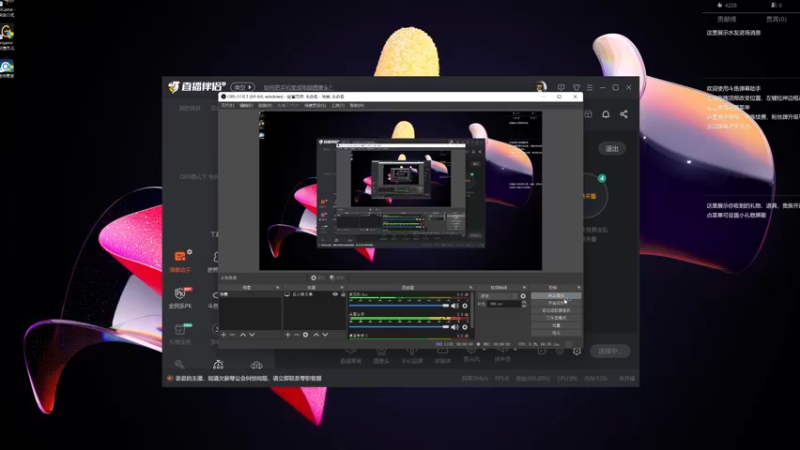Pop out the Controls dock header icon
This screenshot has height=450, width=800.
tap(579, 288)
